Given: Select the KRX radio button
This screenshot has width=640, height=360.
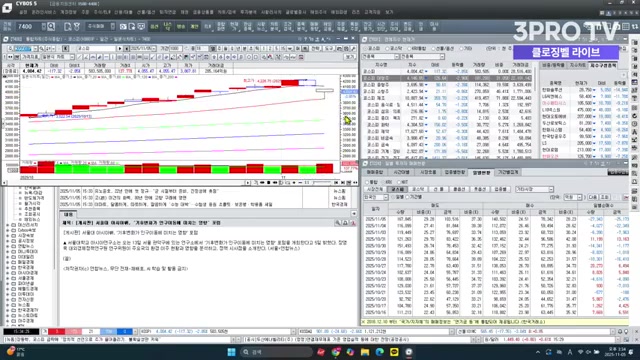Looking at the screenshot, I should pyautogui.click(x=386, y=182).
